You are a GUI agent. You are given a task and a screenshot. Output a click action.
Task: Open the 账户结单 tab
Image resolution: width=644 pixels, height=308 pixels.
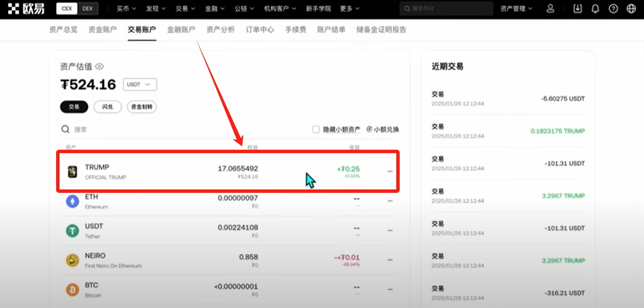pyautogui.click(x=332, y=29)
